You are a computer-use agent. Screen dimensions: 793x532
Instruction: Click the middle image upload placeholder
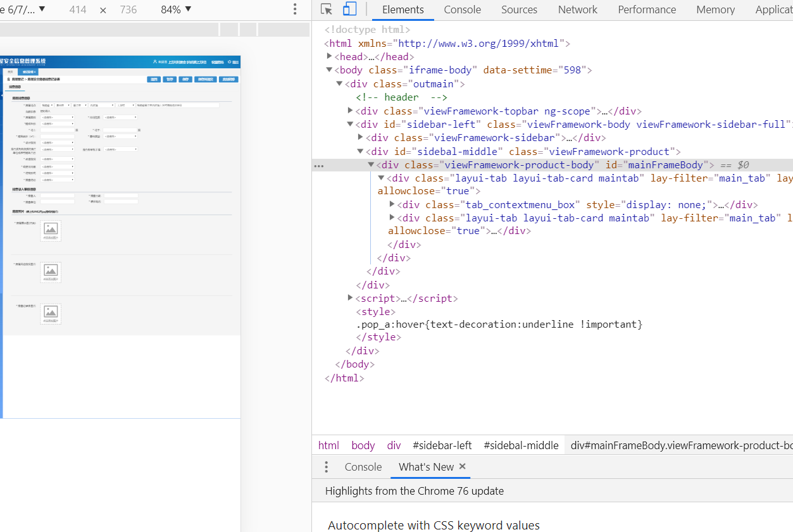(x=51, y=272)
